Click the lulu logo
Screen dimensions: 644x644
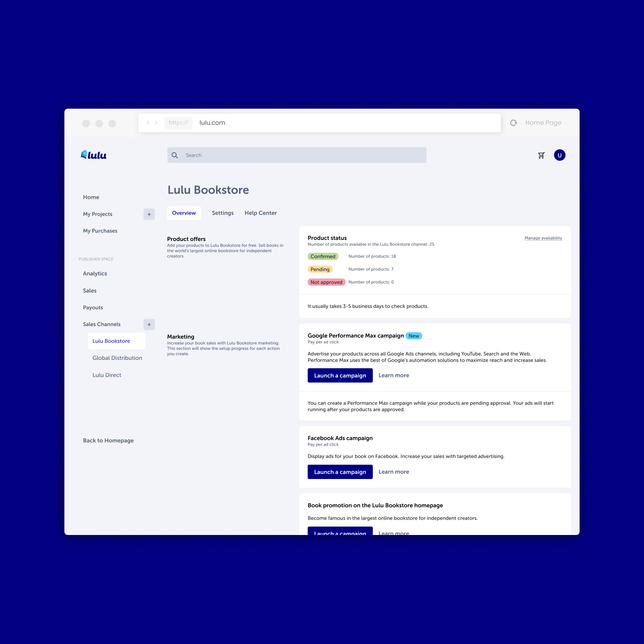coord(94,155)
